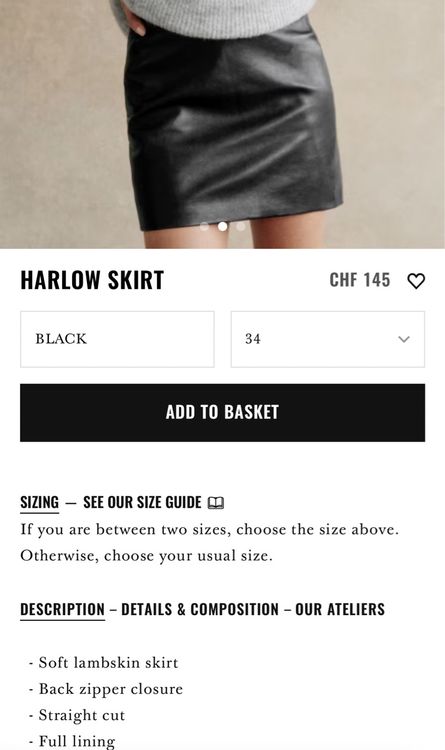Switch to the Details & Composition tab
This screenshot has width=445, height=750.
(200, 609)
